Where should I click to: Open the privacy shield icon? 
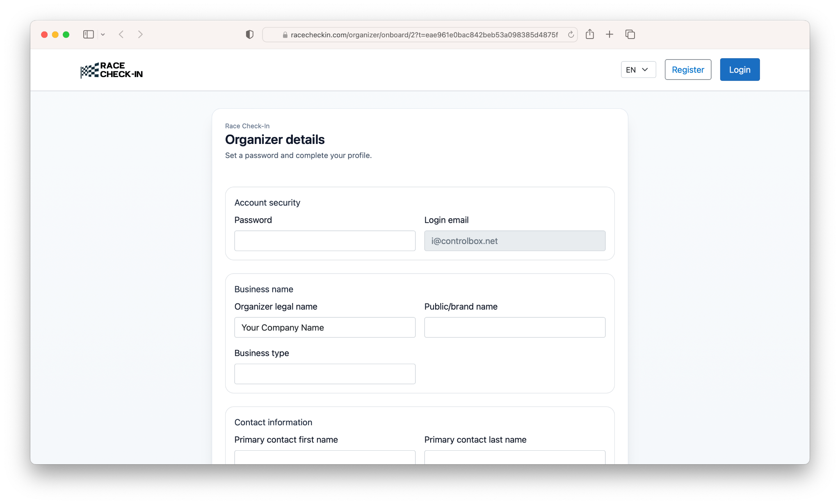[249, 34]
